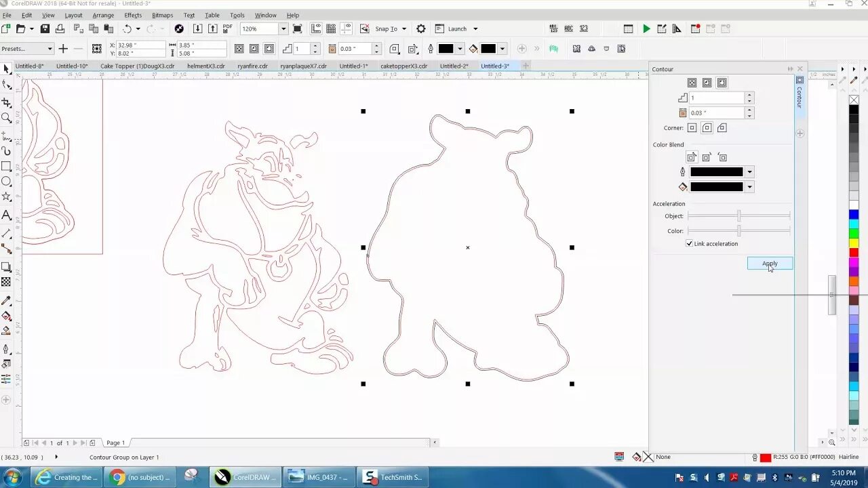Add a new document tab plus
The width and height of the screenshot is (868, 488).
526,66
